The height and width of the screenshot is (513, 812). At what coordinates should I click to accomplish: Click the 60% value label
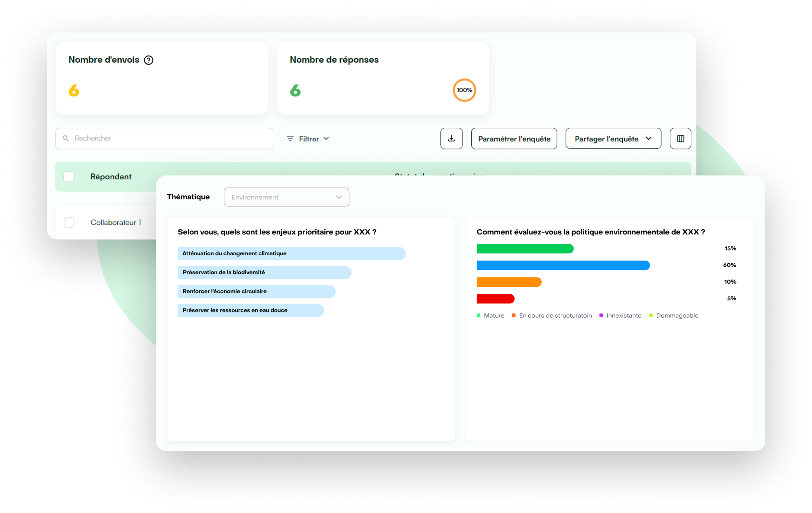pos(730,265)
